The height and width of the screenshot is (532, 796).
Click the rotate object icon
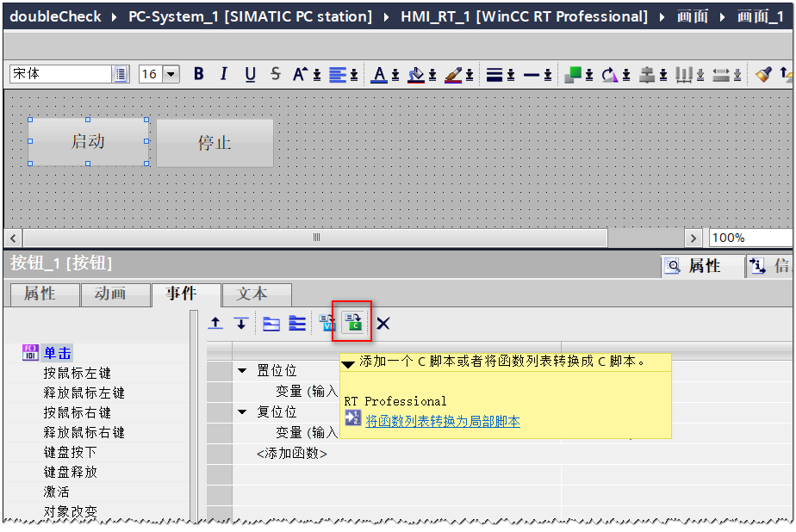pyautogui.click(x=610, y=75)
